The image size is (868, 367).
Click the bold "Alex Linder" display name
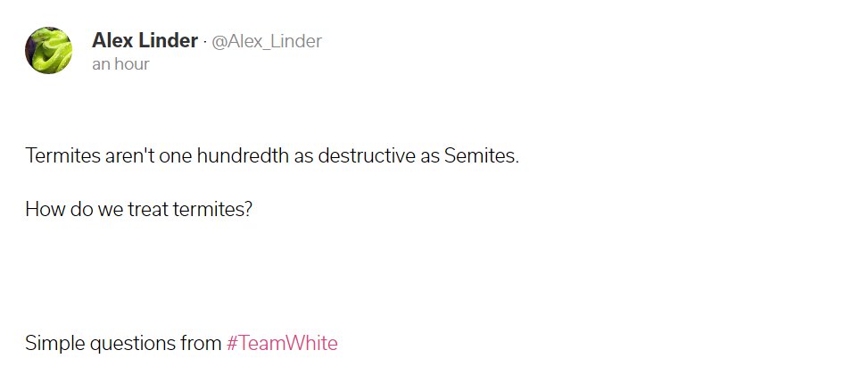point(145,40)
